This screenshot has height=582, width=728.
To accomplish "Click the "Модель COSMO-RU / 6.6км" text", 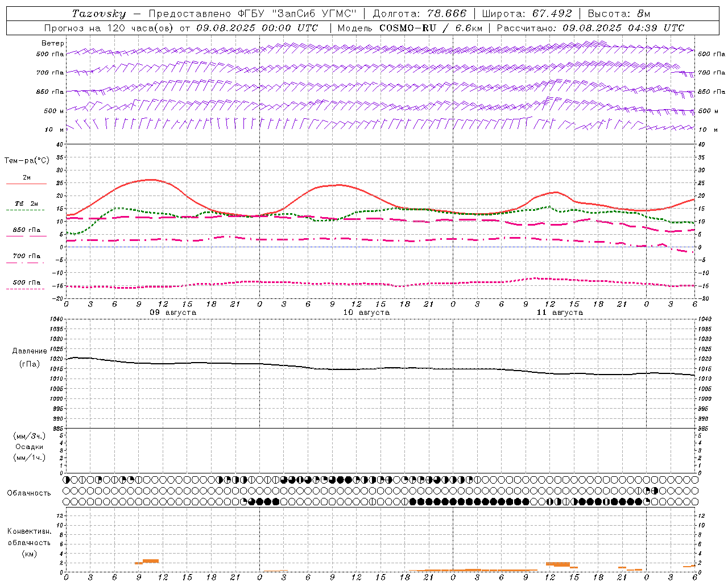I will (x=410, y=28).
